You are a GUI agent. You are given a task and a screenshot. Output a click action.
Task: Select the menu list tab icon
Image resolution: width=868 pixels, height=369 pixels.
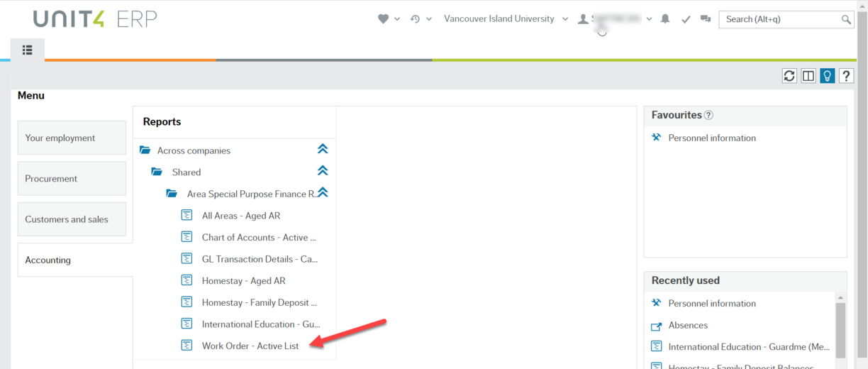coord(28,50)
